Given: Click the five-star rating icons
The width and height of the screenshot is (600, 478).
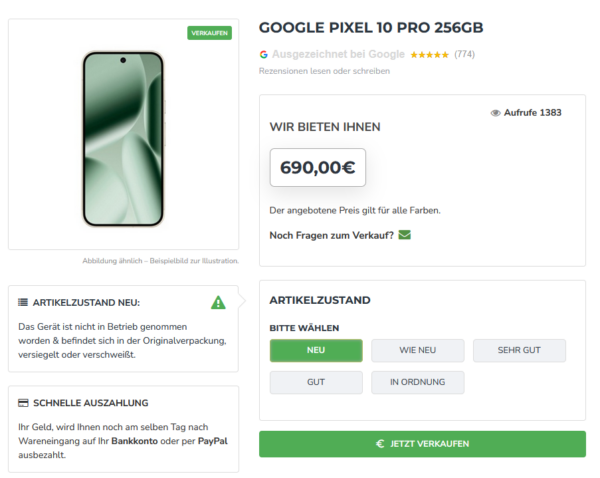Looking at the screenshot, I should [429, 54].
